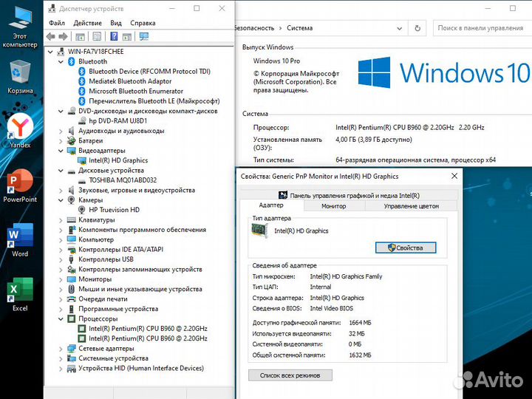Image resolution: width=532 pixels, height=399 pixels.
Task: Click the Свойства adapter button
Action: click(406, 248)
